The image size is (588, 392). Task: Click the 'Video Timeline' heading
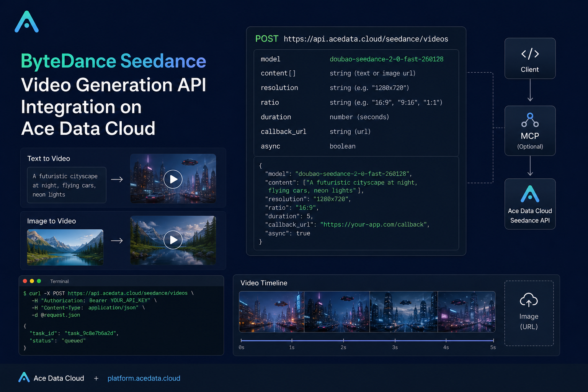tap(264, 283)
